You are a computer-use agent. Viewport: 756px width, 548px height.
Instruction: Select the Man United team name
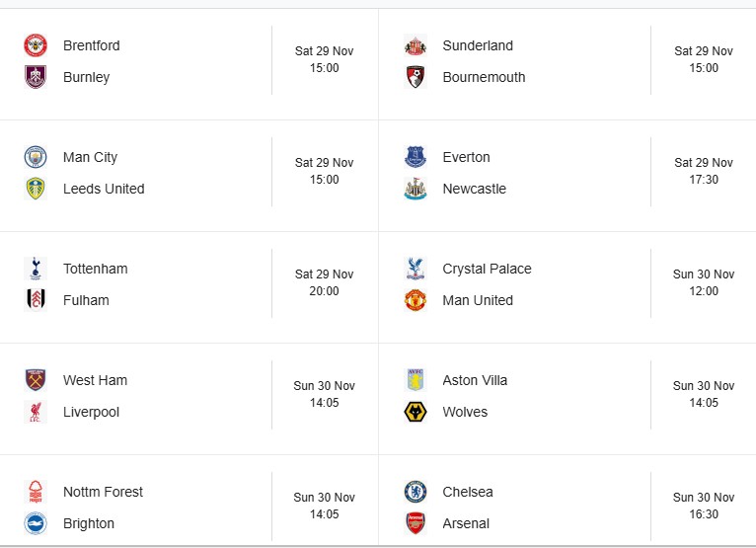pos(478,300)
